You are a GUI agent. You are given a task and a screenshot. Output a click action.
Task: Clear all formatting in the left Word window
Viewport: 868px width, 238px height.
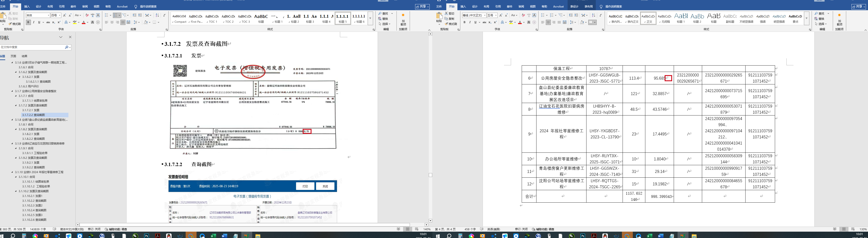click(87, 15)
